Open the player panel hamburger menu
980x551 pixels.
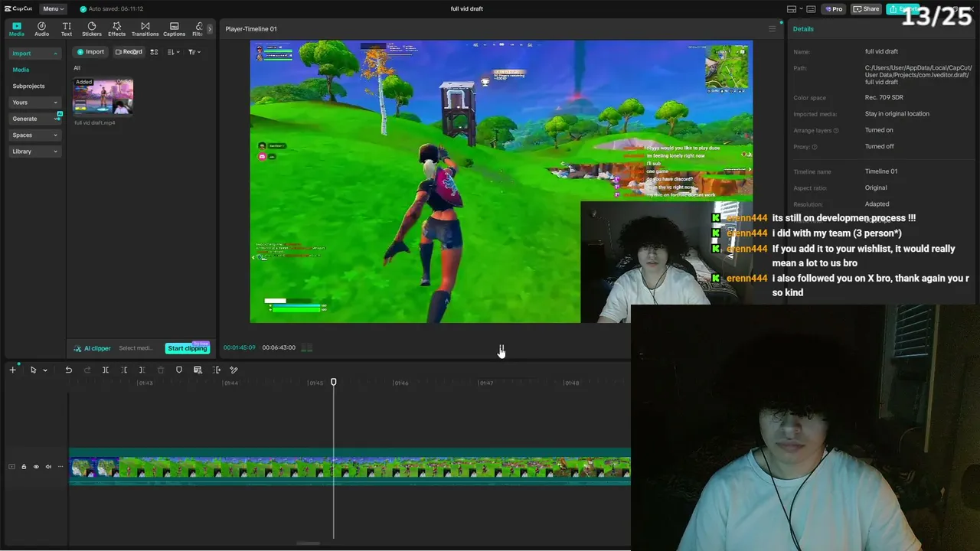coord(772,29)
